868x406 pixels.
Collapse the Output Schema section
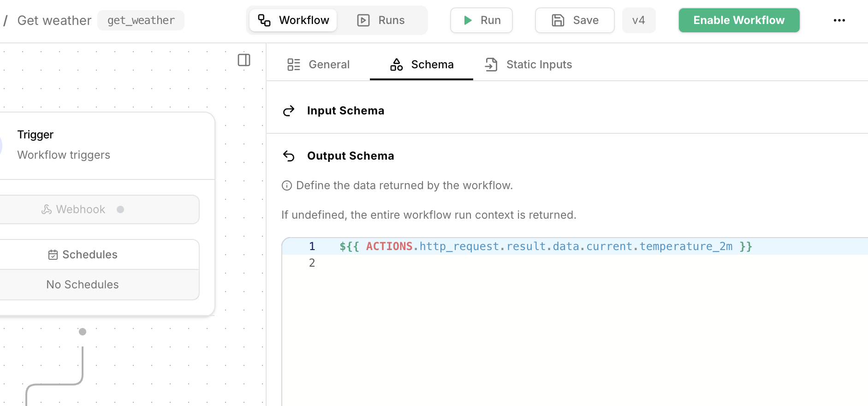(x=351, y=156)
